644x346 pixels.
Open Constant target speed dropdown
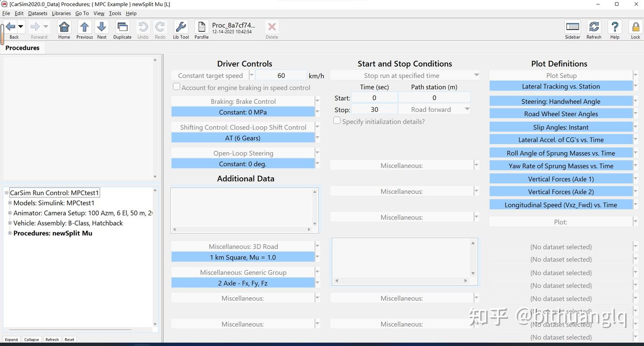coord(251,76)
